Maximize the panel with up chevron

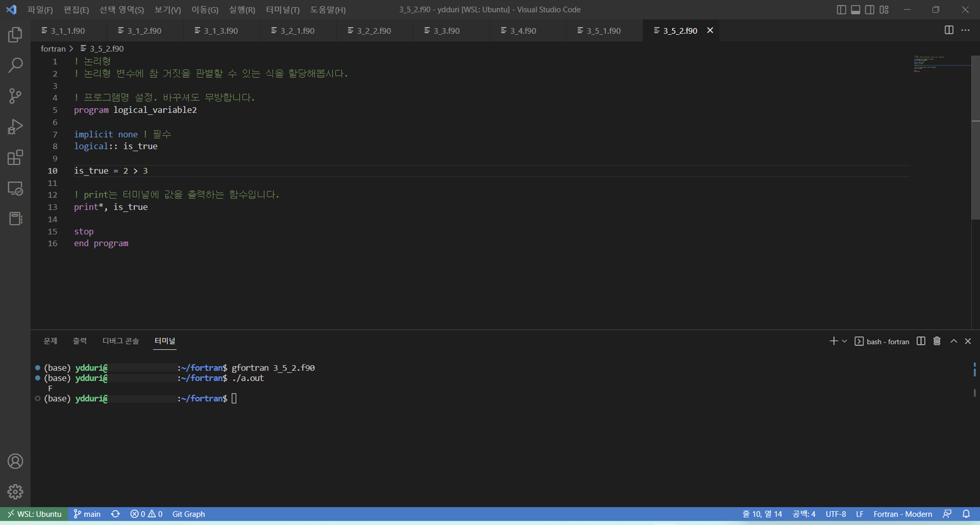coord(954,341)
